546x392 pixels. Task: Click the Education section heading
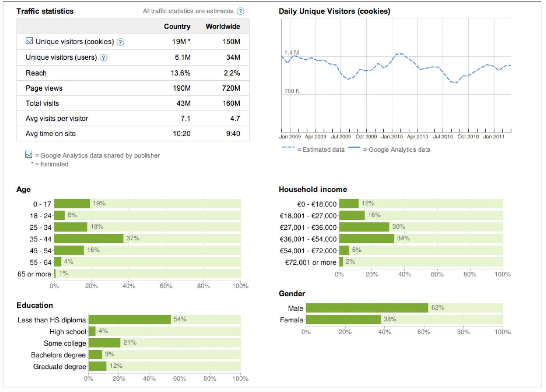35,305
